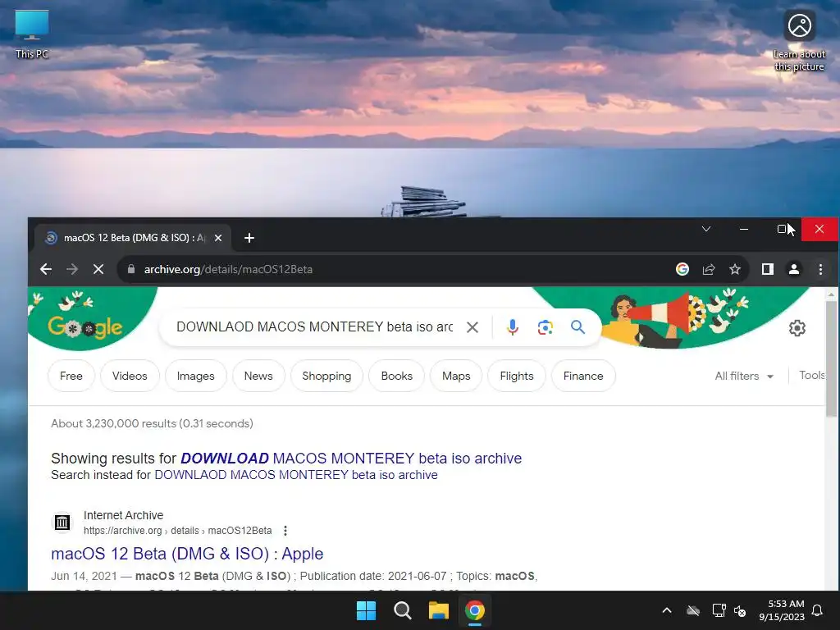Clear the search box text
840x630 pixels.
tap(472, 326)
